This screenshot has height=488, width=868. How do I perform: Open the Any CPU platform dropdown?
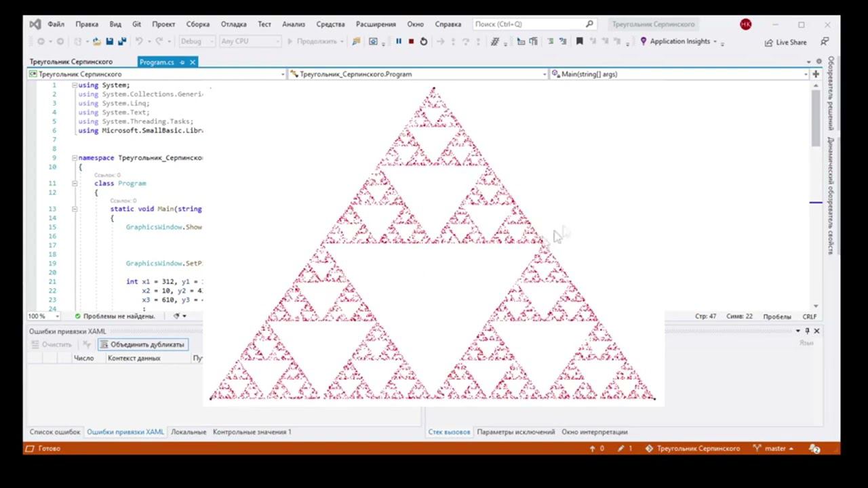[250, 41]
